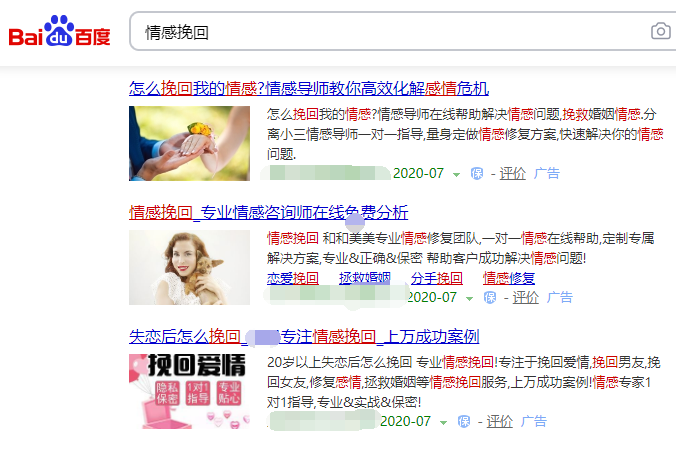Click the 保 badge in third result
The image size is (676, 449).
[x=464, y=421]
